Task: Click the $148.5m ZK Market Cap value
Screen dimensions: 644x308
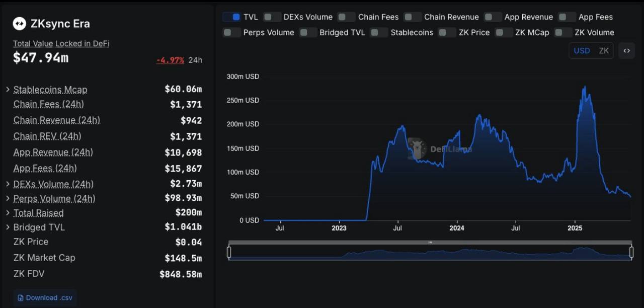Action: coord(183,258)
